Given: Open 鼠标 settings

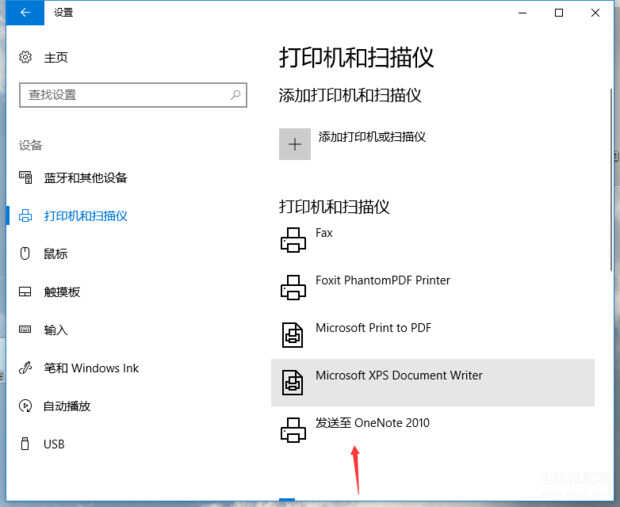Looking at the screenshot, I should tap(56, 254).
